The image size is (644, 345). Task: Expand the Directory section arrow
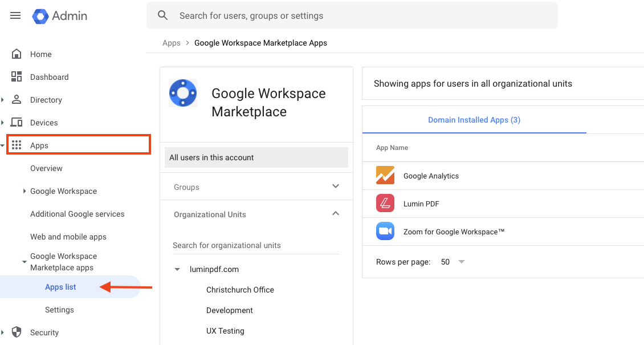pyautogui.click(x=2, y=99)
